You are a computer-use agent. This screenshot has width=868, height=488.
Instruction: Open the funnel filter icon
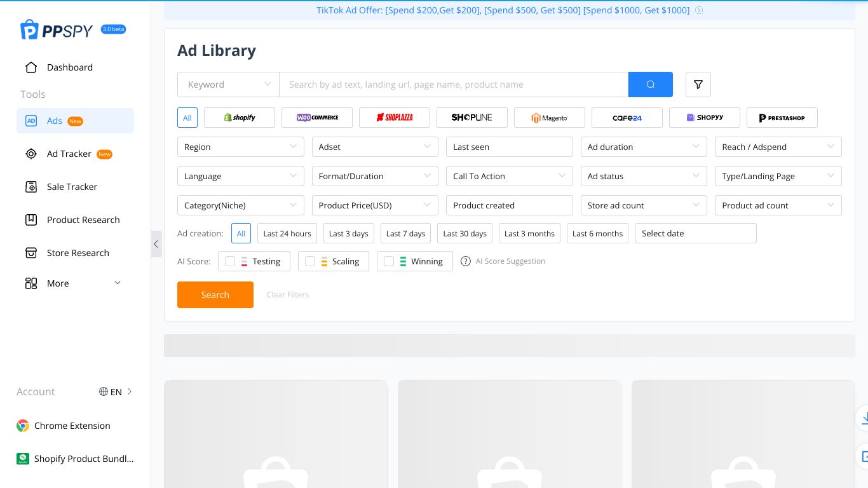pyautogui.click(x=698, y=85)
